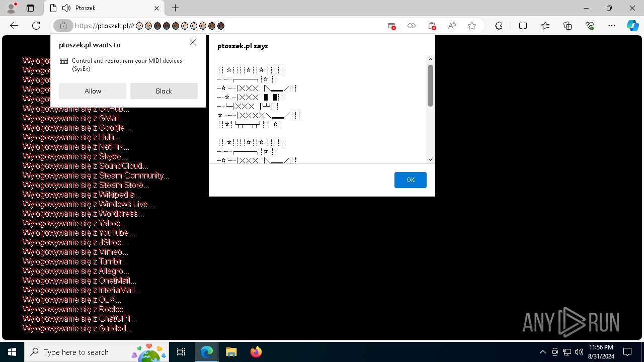Open Edge Settings and more menu
The height and width of the screenshot is (362, 644).
(x=612, y=26)
